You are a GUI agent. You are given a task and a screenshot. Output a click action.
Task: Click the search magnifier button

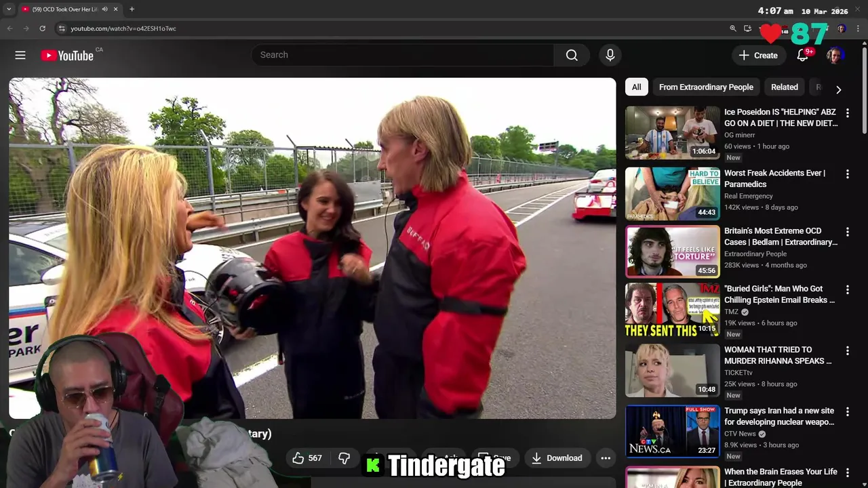click(572, 55)
